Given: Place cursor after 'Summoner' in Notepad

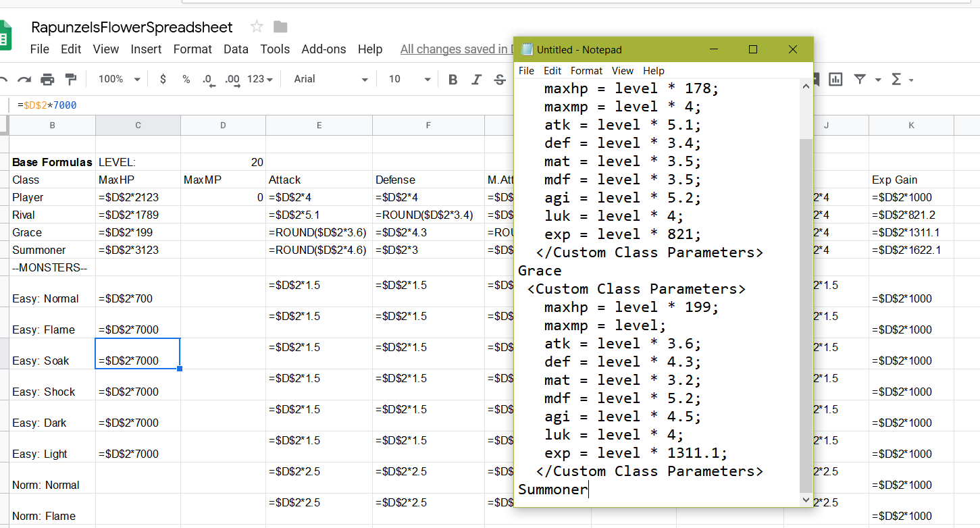Looking at the screenshot, I should click(x=588, y=490).
